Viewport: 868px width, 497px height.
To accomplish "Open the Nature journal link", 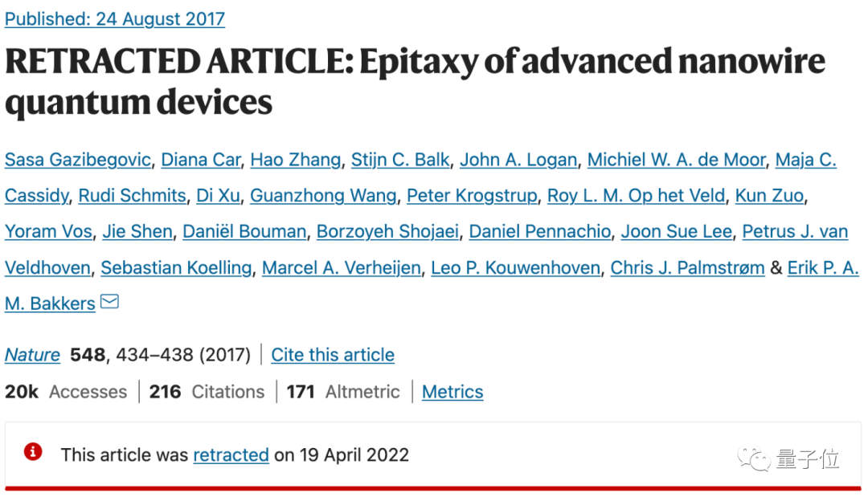I will coord(33,355).
